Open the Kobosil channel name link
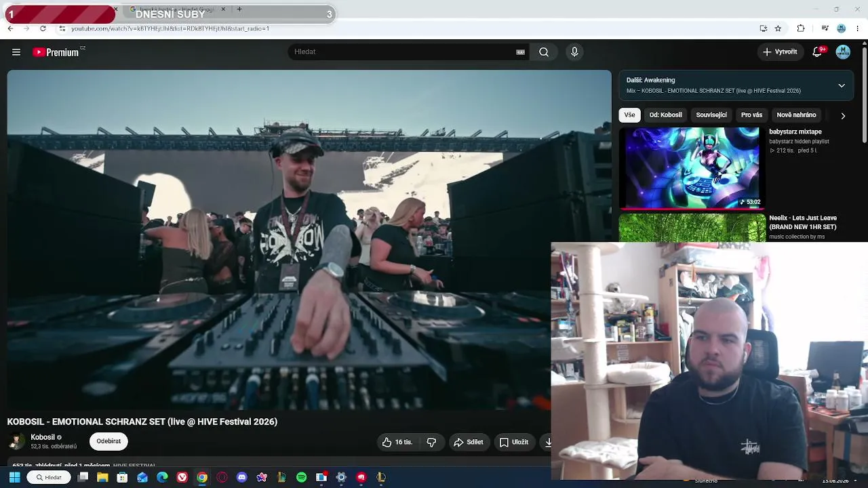The height and width of the screenshot is (488, 868). point(43,437)
